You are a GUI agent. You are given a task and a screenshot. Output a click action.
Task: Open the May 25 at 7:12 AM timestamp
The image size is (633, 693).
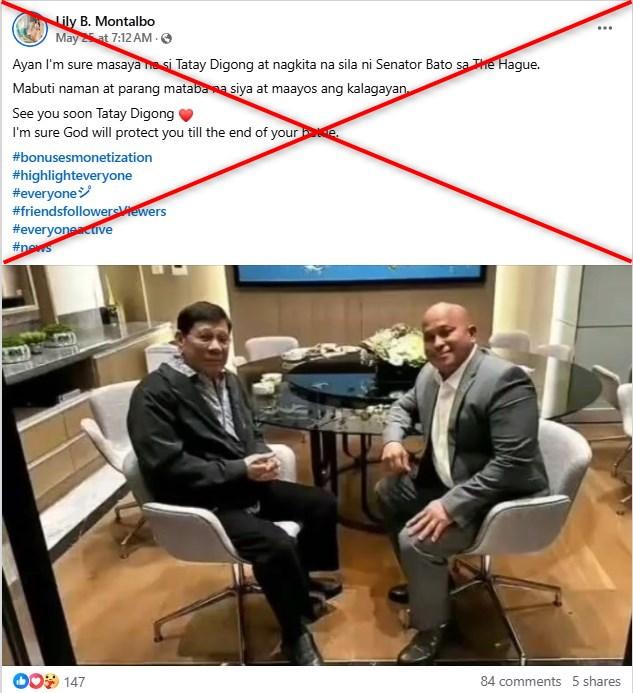[104, 38]
